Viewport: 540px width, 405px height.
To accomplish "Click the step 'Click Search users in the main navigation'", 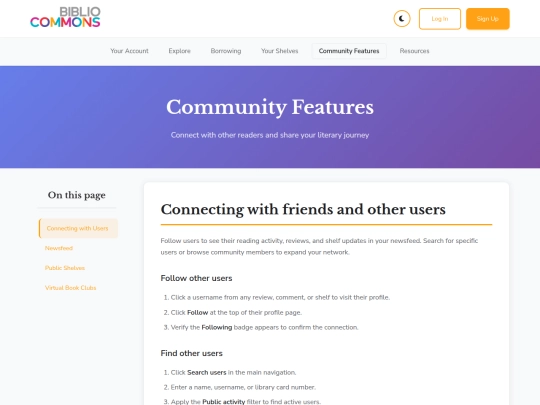I will pos(233,372).
